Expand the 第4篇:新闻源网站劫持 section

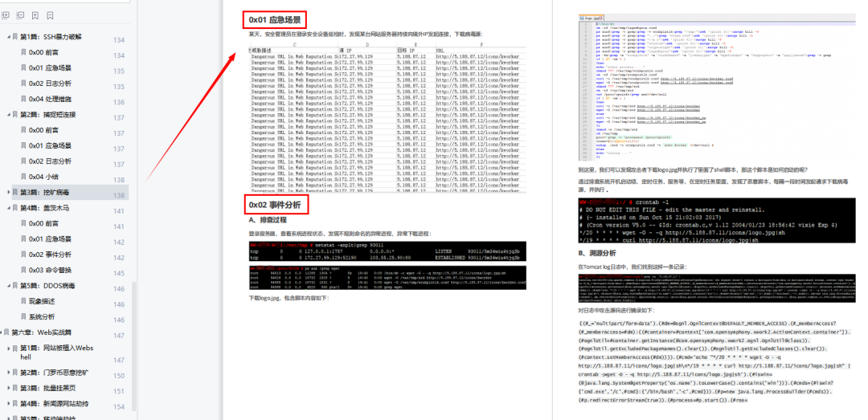click(8, 403)
